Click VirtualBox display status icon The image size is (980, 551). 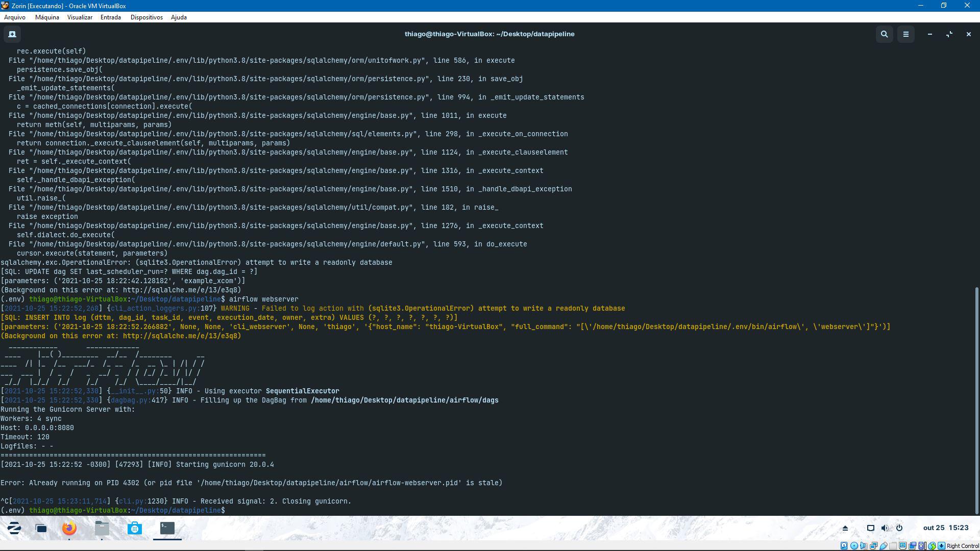point(902,546)
